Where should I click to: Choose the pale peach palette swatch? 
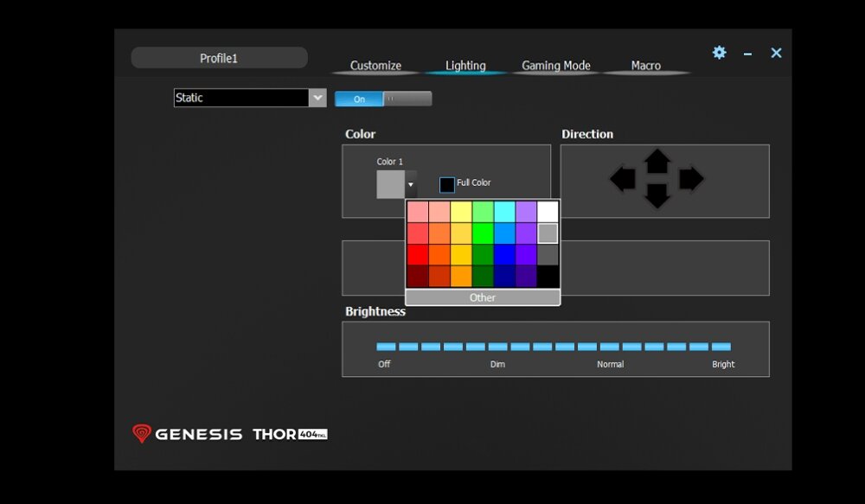click(x=439, y=212)
